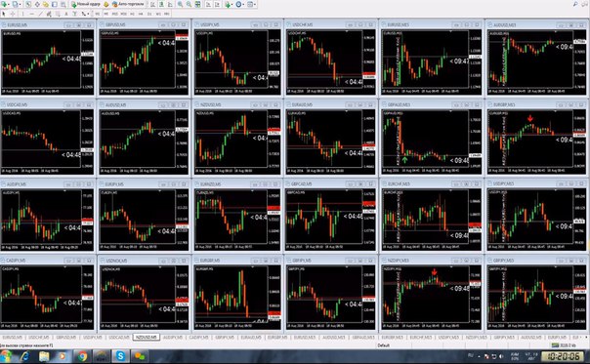This screenshot has height=364, width=590.
Task: Click the New Order button
Action: pyautogui.click(x=86, y=5)
